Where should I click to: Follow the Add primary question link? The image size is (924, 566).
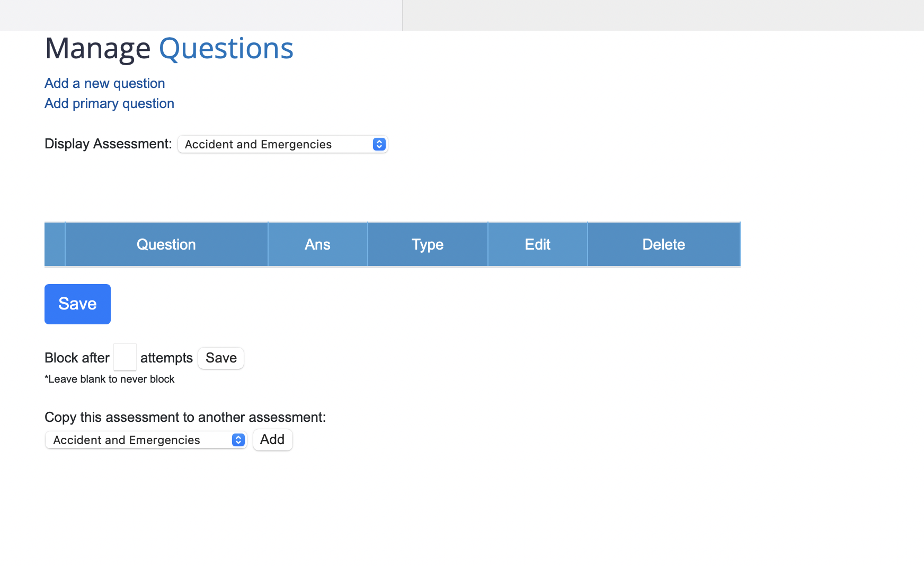click(109, 103)
